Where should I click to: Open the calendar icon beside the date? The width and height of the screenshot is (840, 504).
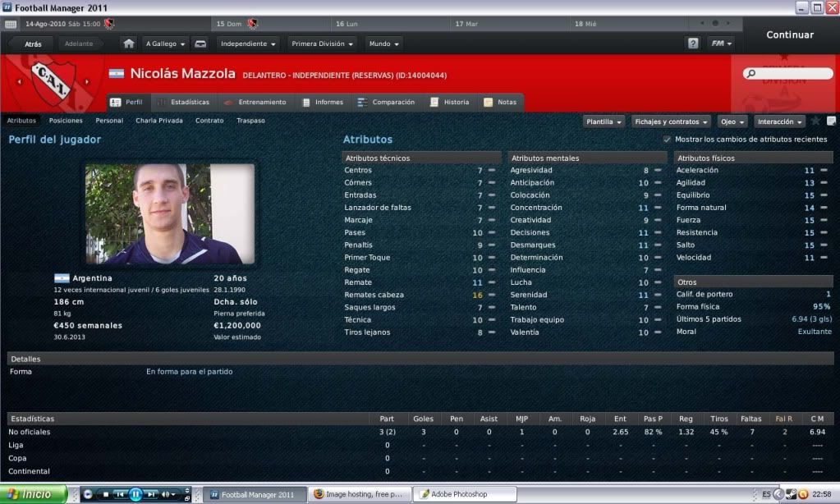pyautogui.click(x=10, y=24)
